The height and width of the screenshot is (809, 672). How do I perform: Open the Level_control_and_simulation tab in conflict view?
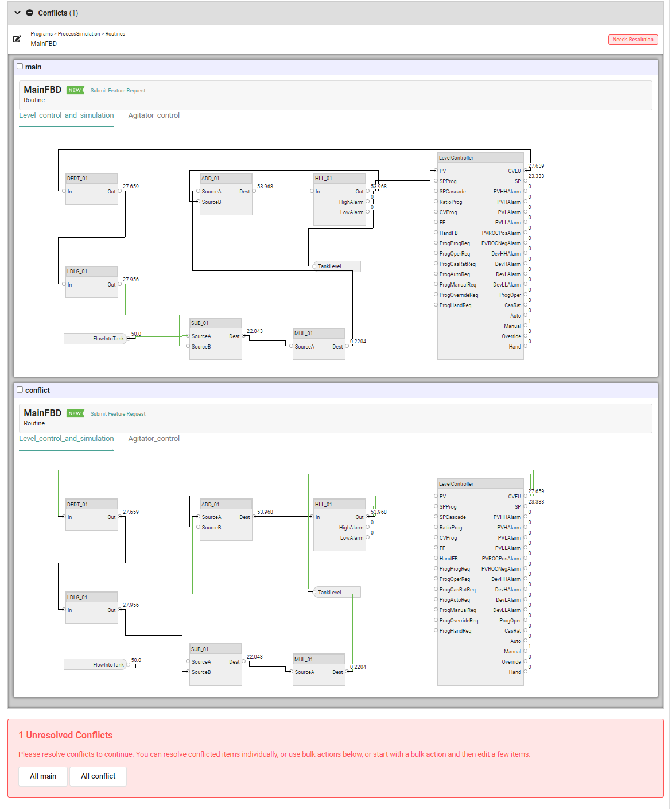click(66, 438)
